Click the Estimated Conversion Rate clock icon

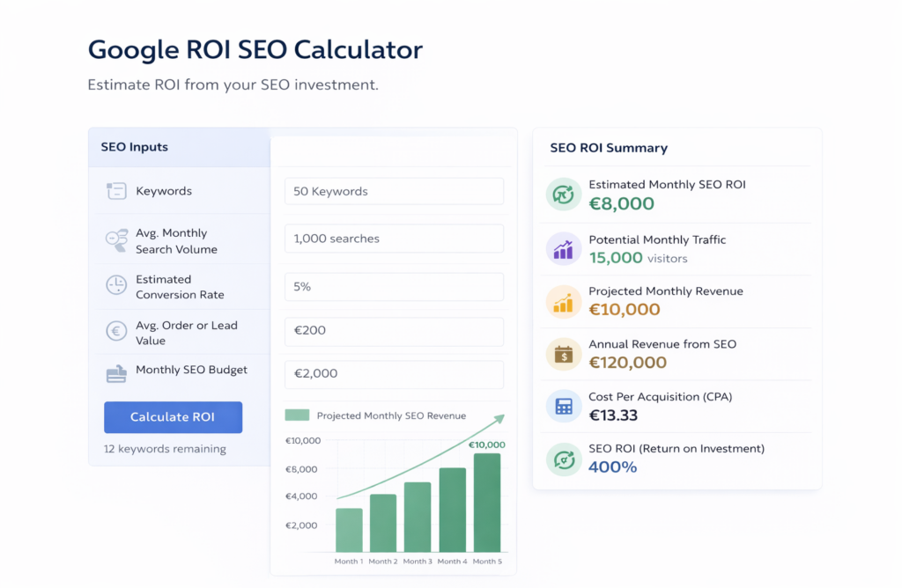tap(116, 286)
